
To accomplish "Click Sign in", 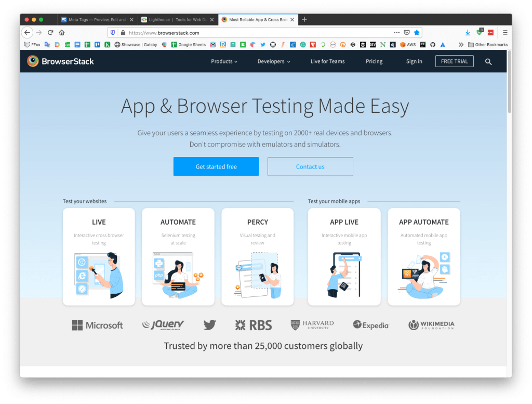I will 414,61.
